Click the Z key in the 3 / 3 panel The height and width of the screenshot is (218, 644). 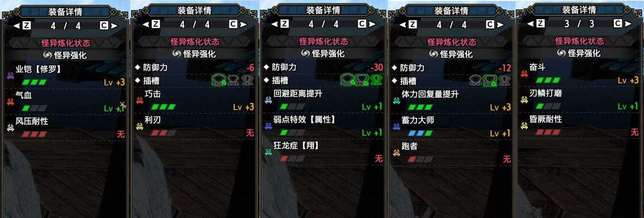tap(540, 24)
